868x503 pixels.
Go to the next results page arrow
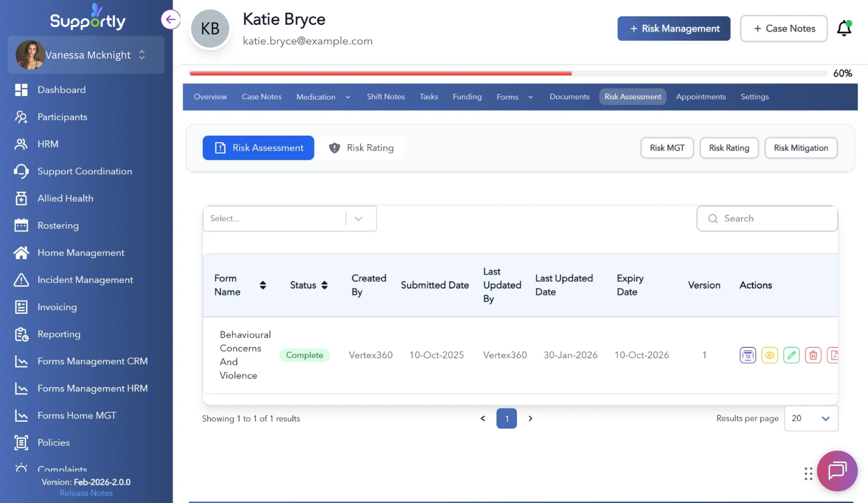click(x=531, y=418)
